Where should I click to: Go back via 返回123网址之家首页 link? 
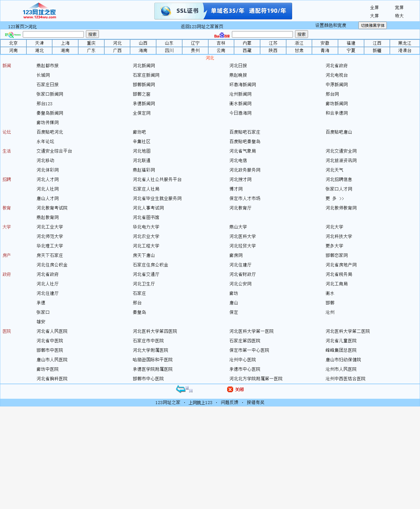tap(202, 27)
